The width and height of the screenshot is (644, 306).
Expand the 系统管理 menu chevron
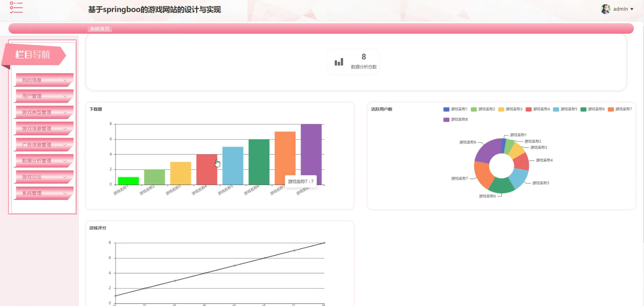65,193
